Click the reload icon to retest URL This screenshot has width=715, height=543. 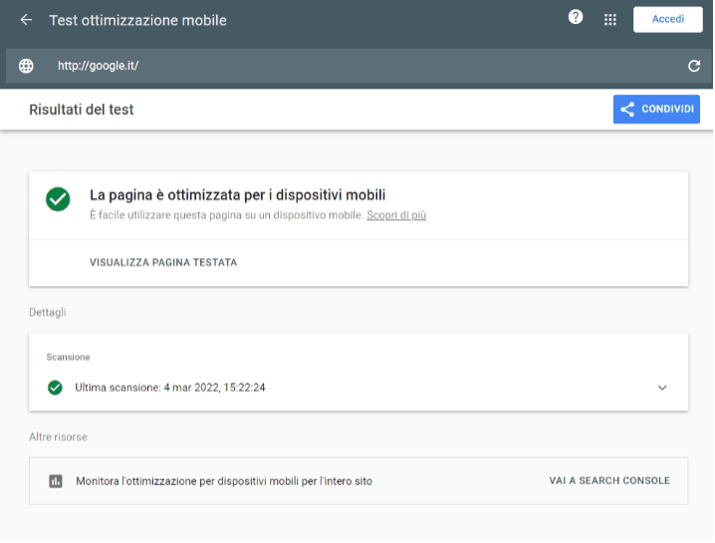(x=694, y=66)
